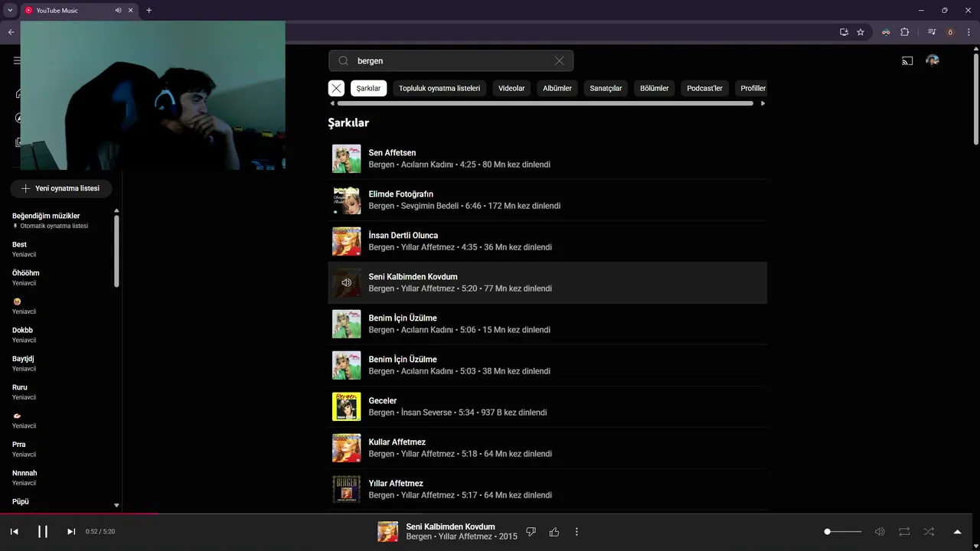Close the YouTube Music browser tab
This screenshot has width=980, height=551.
(131, 11)
